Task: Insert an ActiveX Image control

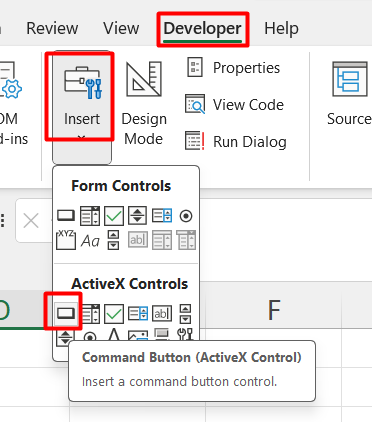Action: [x=138, y=335]
